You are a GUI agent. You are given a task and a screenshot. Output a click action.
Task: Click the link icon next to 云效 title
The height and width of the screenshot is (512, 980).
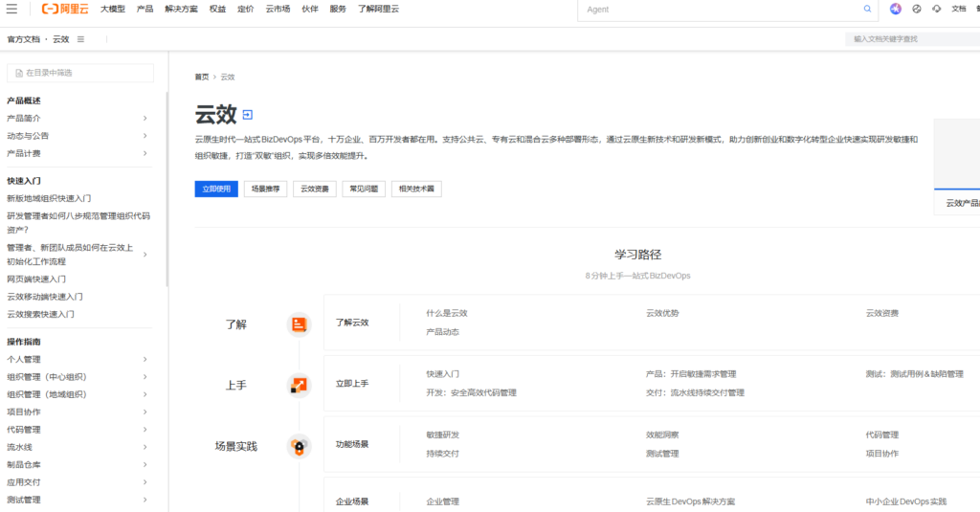point(248,115)
